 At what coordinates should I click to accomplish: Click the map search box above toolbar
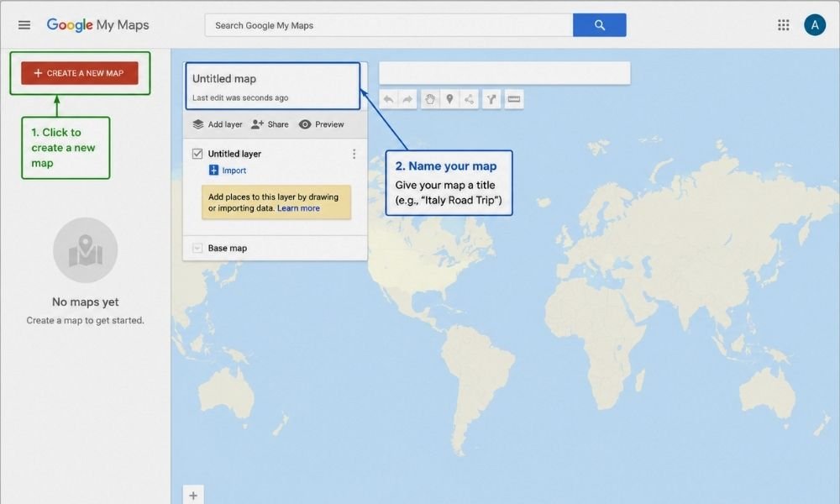505,73
